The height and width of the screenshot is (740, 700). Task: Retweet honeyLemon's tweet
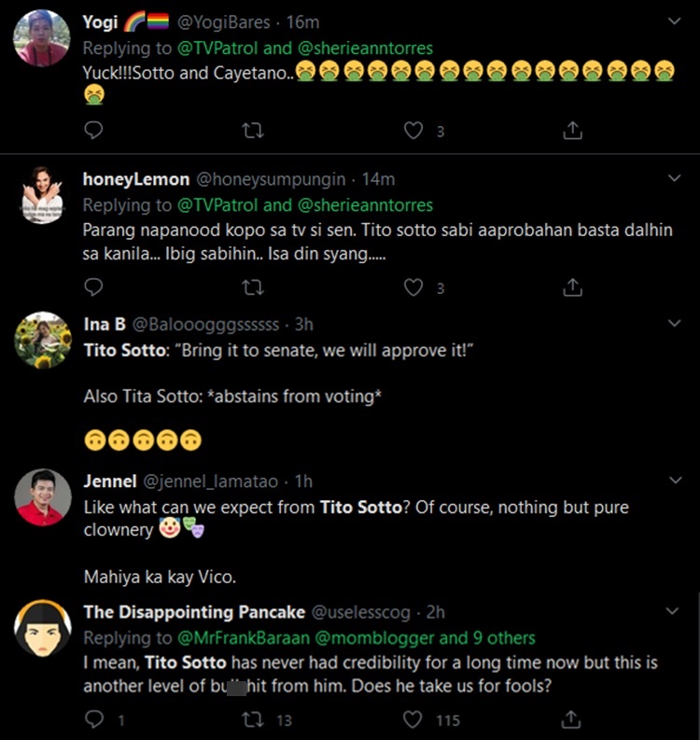(253, 286)
